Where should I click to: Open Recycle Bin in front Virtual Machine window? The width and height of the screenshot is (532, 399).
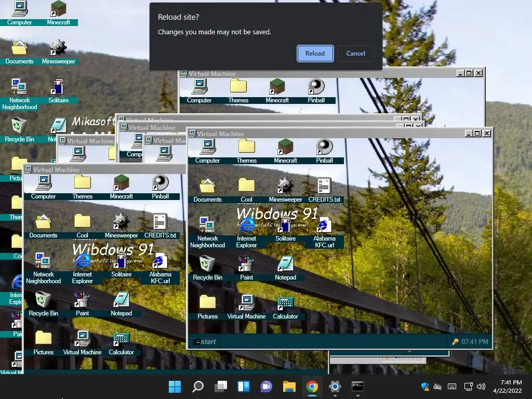coord(207,268)
